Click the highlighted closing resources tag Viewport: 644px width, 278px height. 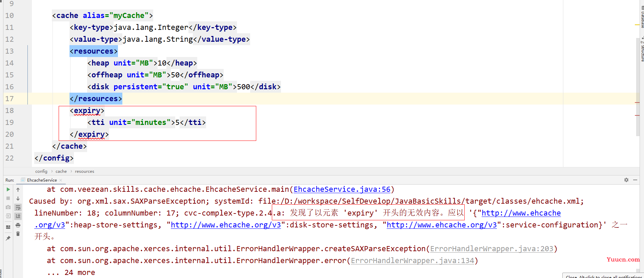(96, 99)
